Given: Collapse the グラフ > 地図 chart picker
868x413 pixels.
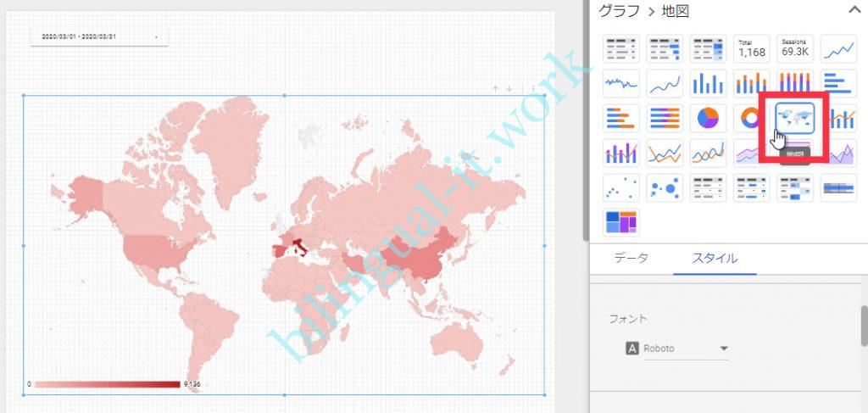Looking at the screenshot, I should click(x=853, y=10).
